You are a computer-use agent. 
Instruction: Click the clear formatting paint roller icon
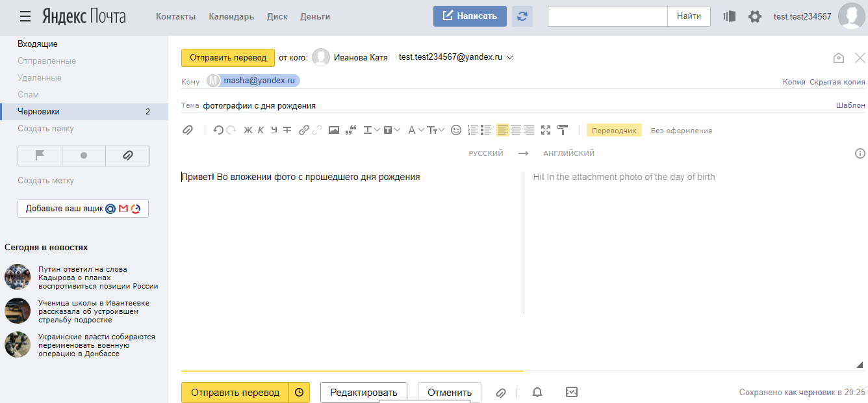click(563, 130)
